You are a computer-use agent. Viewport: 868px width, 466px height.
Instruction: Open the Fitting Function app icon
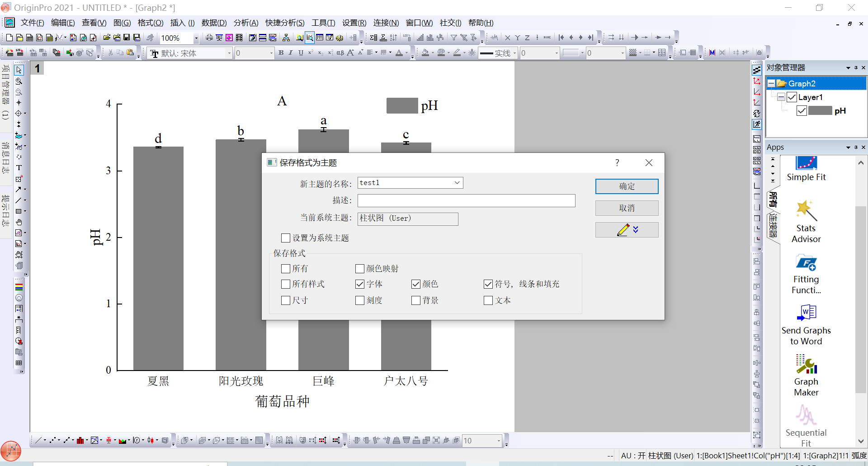point(806,273)
